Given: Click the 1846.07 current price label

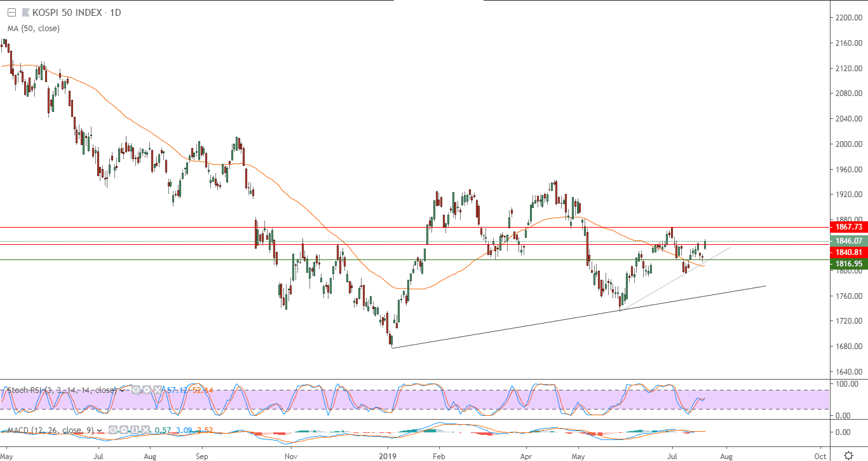Looking at the screenshot, I should pyautogui.click(x=850, y=241).
